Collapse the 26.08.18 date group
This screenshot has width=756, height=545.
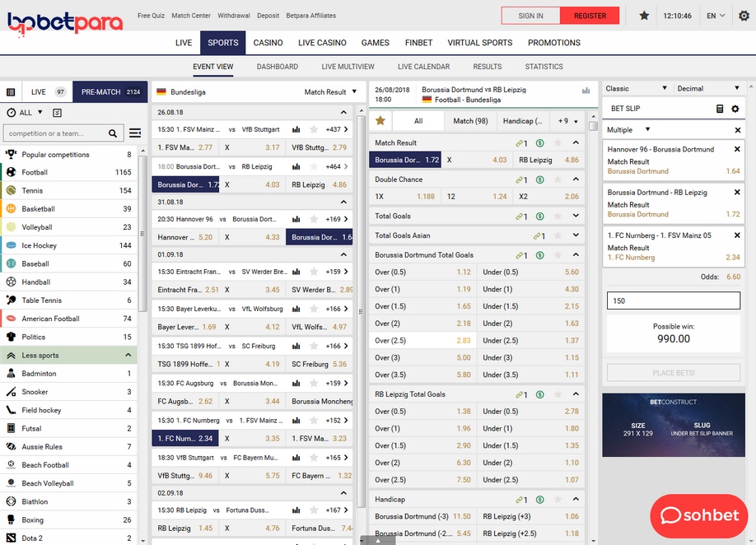tap(343, 112)
